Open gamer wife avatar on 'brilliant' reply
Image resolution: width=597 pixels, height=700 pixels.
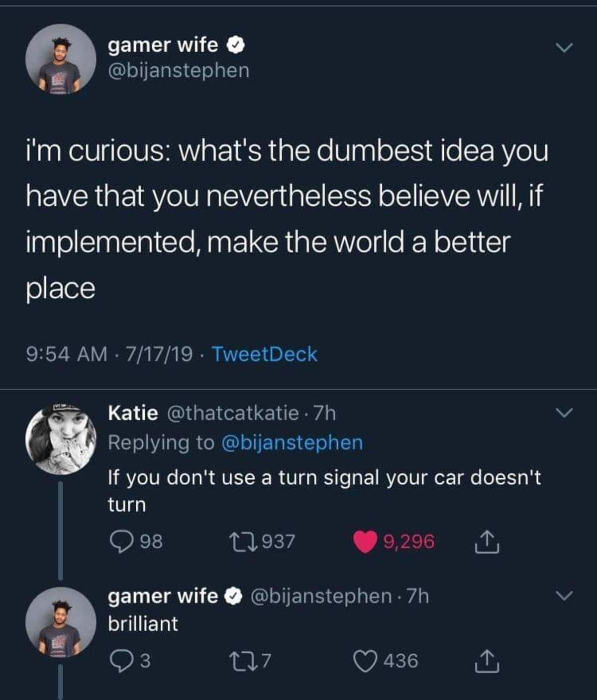[x=61, y=622]
